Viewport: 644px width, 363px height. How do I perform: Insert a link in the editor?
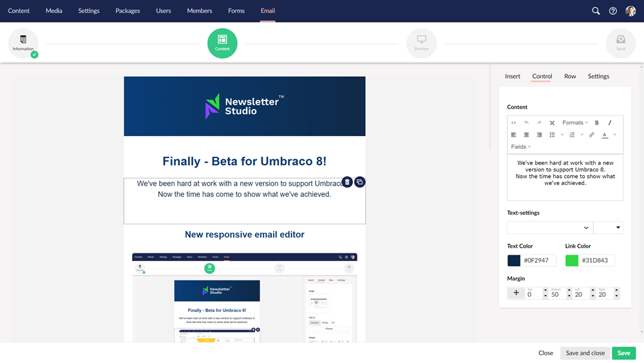coord(591,135)
